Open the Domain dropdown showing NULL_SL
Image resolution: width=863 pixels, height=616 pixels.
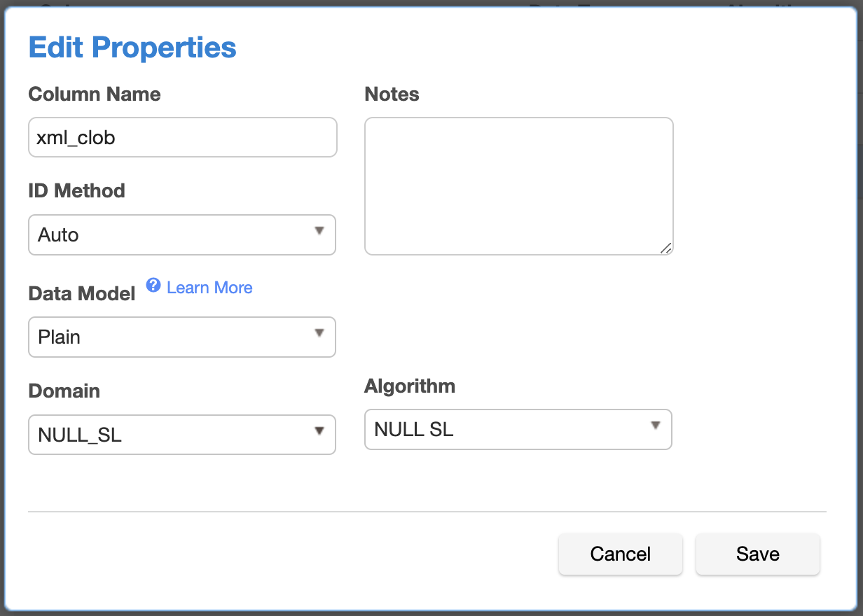[182, 435]
